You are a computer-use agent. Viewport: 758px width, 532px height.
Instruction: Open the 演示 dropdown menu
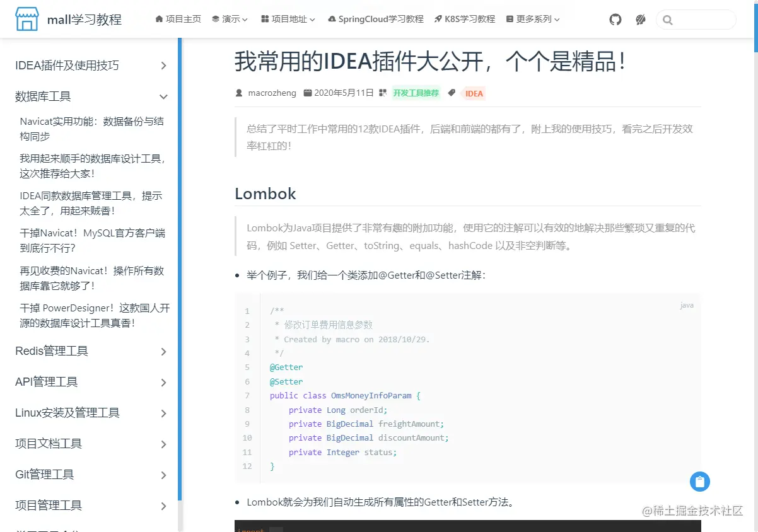tap(230, 19)
